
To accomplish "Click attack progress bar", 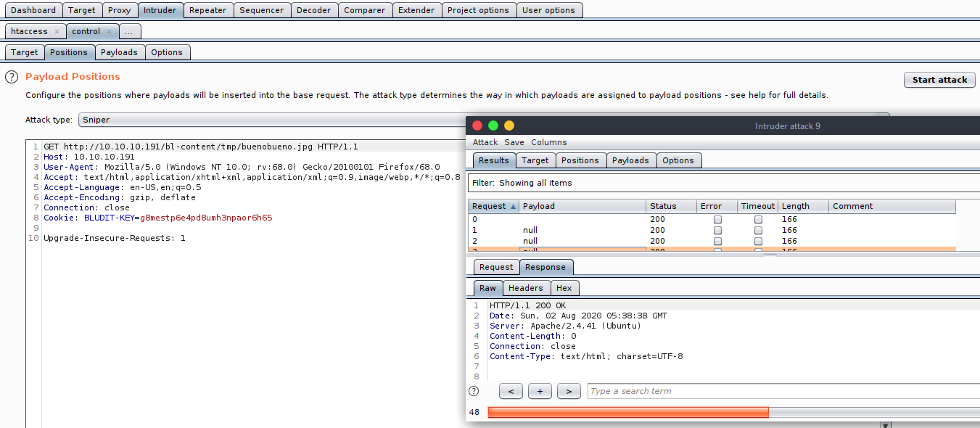I will (733, 412).
